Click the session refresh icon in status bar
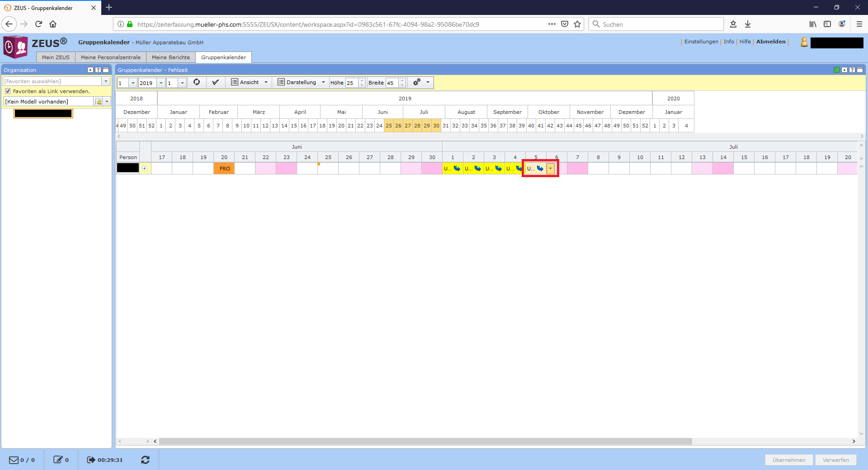 click(145, 460)
